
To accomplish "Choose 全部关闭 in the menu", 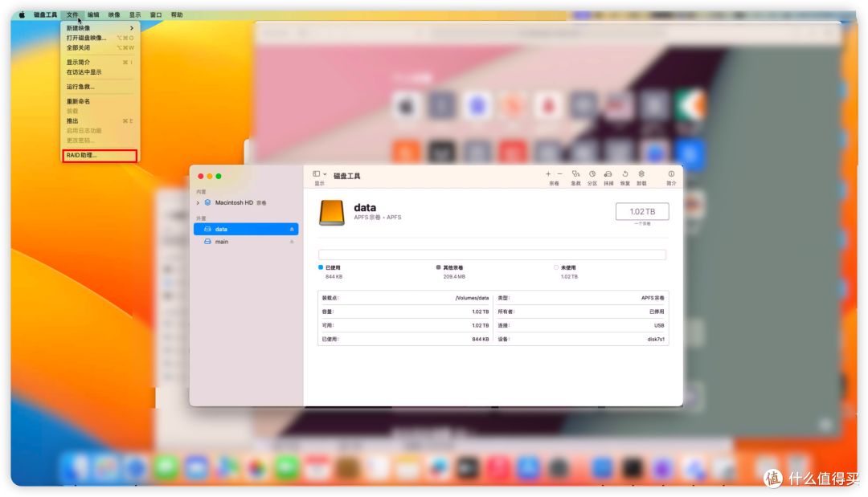I will coord(100,48).
